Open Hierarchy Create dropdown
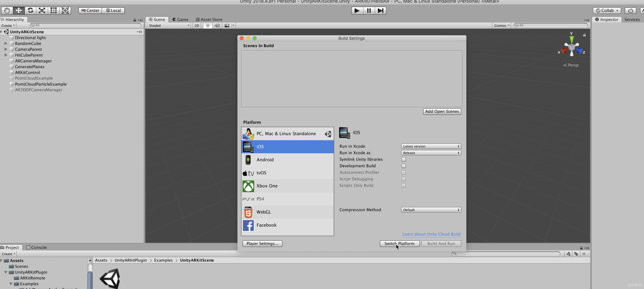The height and width of the screenshot is (289, 644). click(8, 25)
